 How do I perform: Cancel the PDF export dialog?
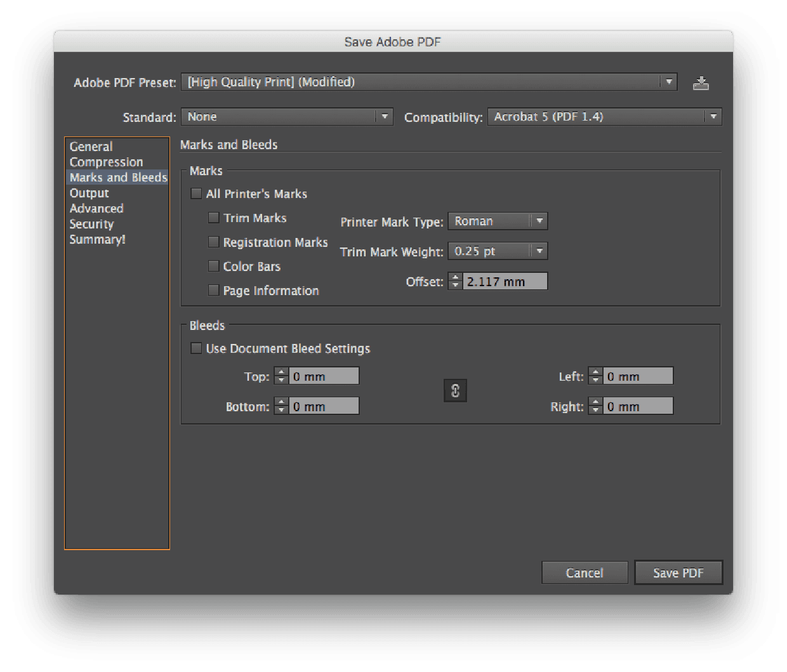(x=585, y=572)
